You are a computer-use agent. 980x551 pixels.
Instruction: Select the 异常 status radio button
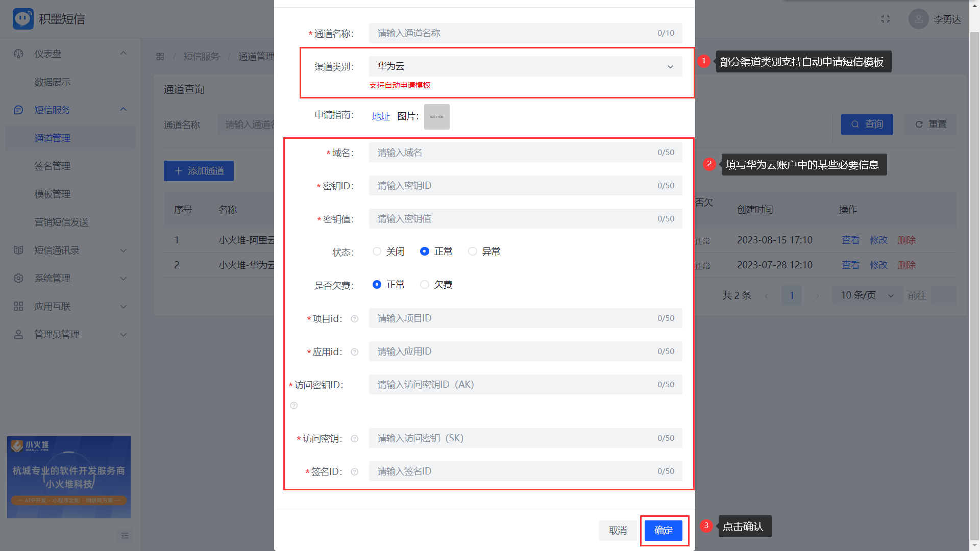473,252
